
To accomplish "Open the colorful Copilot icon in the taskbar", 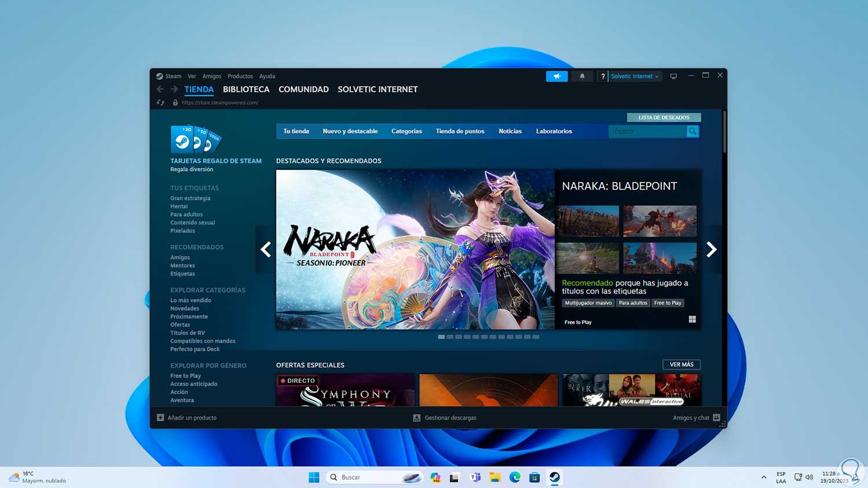I will click(x=435, y=477).
